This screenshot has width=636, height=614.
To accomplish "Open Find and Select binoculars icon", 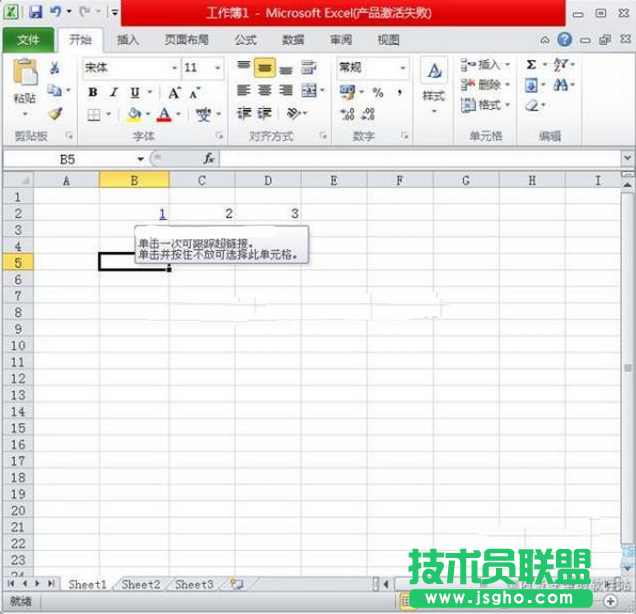I will [561, 85].
